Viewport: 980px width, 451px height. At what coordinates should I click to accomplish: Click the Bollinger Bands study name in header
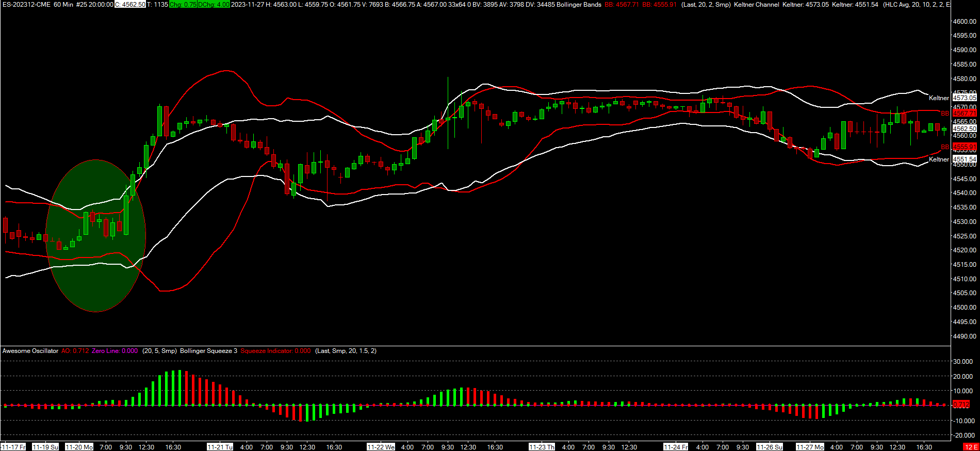pos(579,5)
